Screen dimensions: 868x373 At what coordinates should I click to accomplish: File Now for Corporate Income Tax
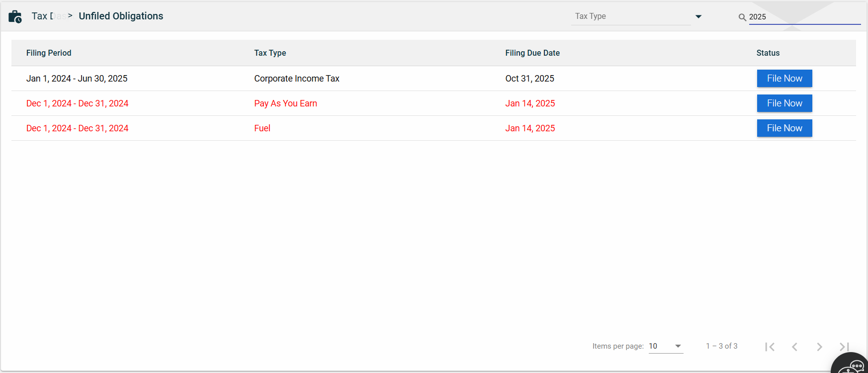tap(784, 79)
